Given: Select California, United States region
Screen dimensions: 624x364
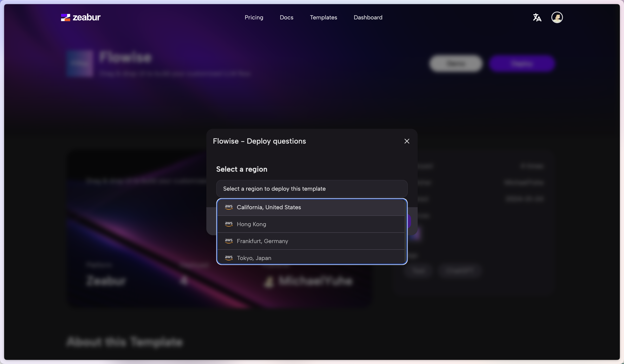Looking at the screenshot, I should click(269, 207).
